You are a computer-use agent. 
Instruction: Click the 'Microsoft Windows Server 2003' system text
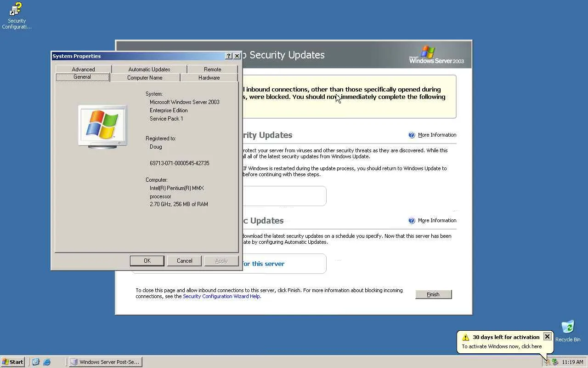(185, 102)
